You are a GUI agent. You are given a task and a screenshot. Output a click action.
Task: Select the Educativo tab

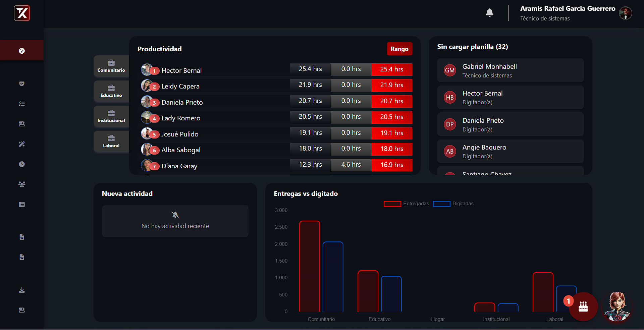coord(111,91)
